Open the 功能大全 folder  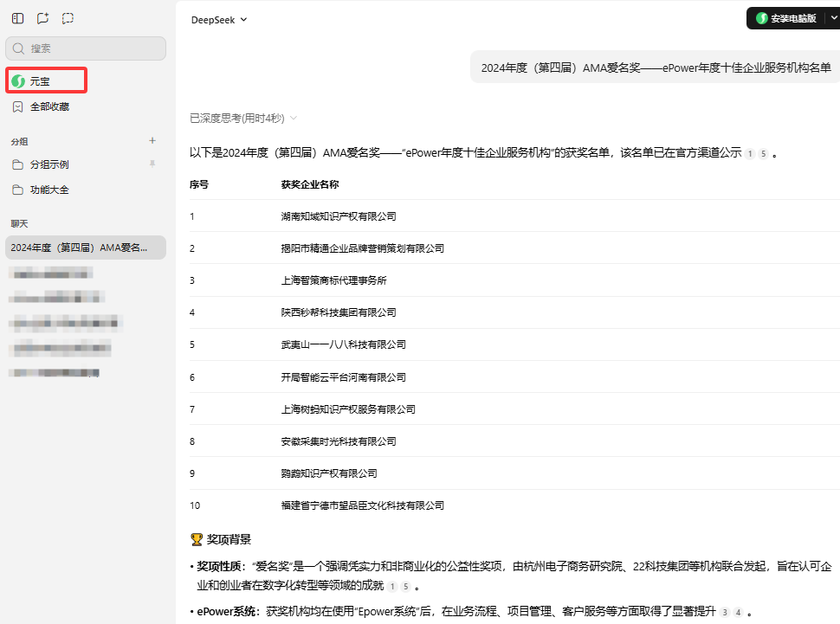(x=49, y=190)
